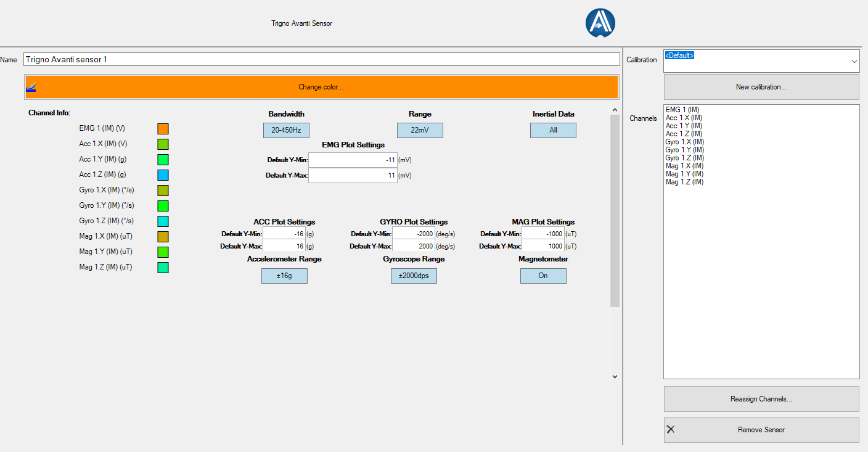
Task: Select Mag 1.Y (IM) in Channels list
Action: [x=684, y=174]
